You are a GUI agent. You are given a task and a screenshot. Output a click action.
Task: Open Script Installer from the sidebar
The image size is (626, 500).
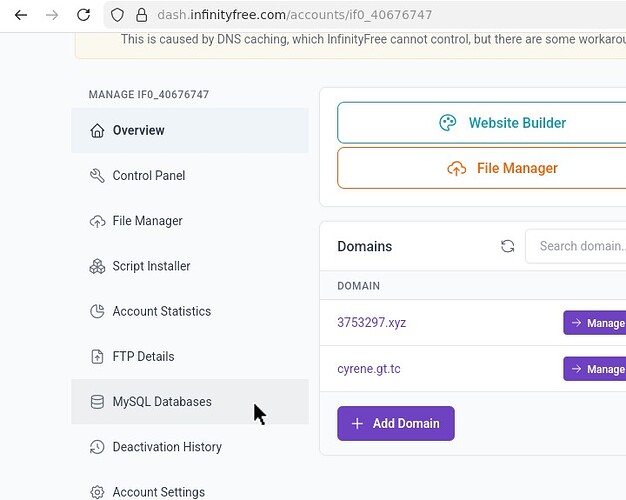151,266
